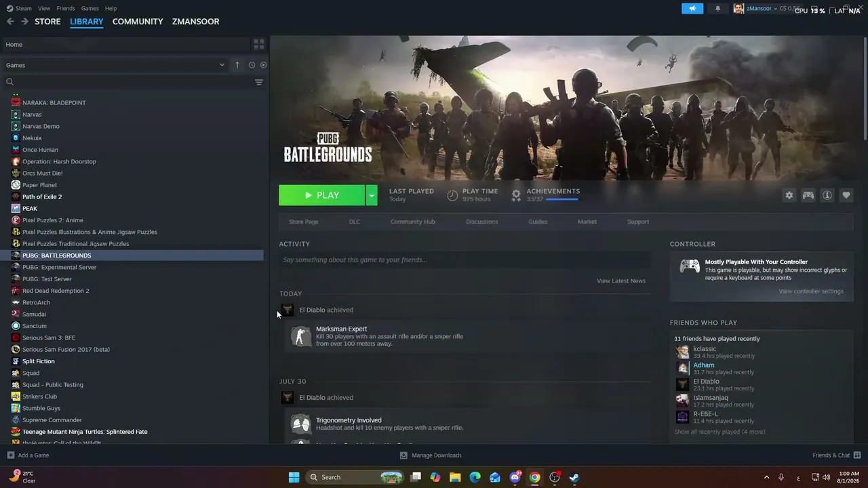
Task: Open the Games menu
Action: click(90, 8)
